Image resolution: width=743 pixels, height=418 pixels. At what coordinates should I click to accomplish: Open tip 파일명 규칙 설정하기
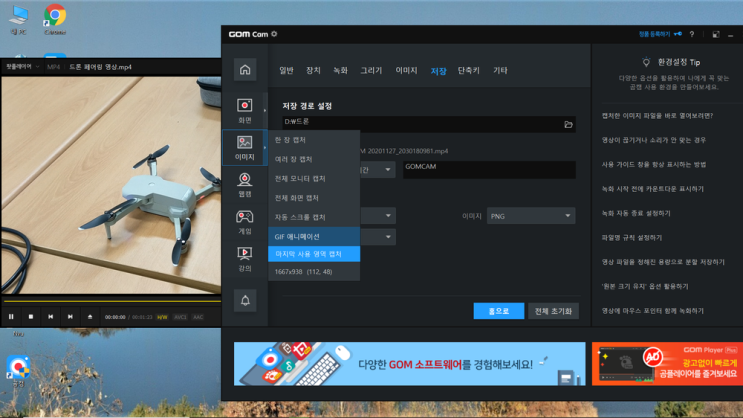click(632, 237)
